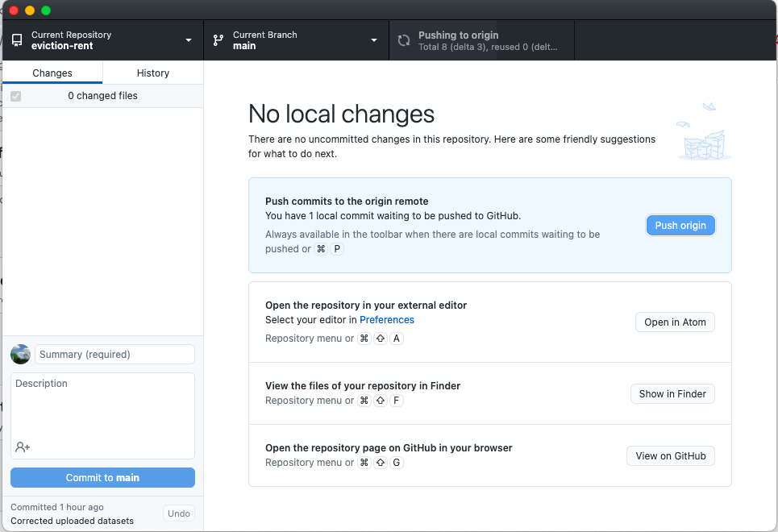778x532 pixels.
Task: Click the Commit to main button
Action: point(102,477)
